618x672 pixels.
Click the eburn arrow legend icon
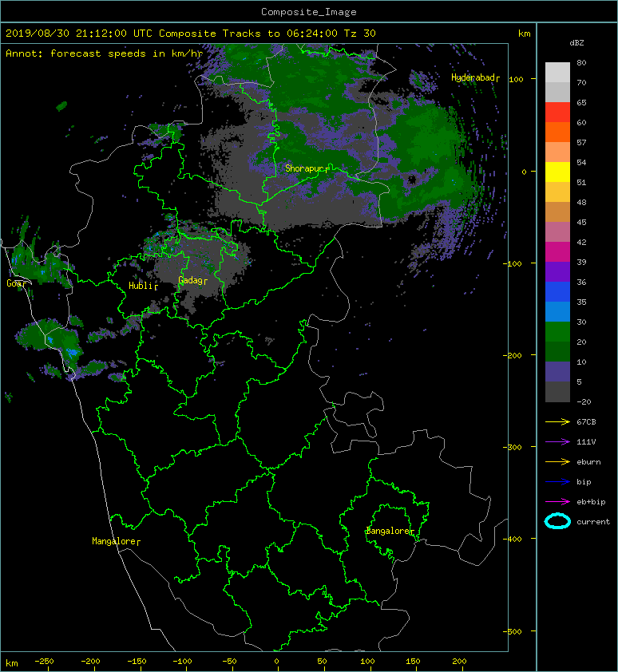click(557, 462)
